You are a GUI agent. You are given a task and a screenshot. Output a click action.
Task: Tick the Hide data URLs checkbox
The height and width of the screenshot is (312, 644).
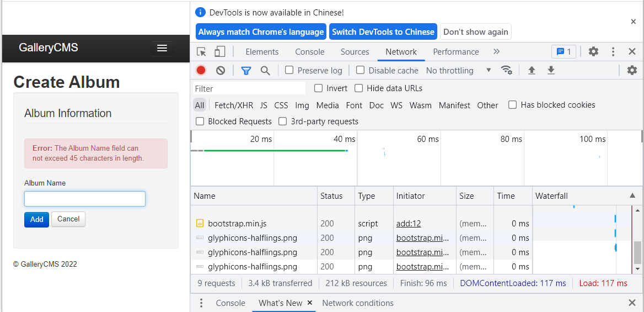pos(359,88)
